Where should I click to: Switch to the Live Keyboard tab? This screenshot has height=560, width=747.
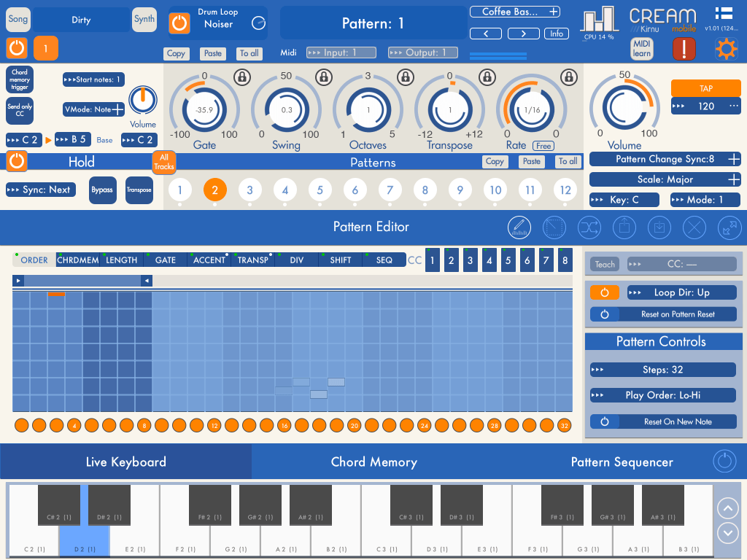125,462
